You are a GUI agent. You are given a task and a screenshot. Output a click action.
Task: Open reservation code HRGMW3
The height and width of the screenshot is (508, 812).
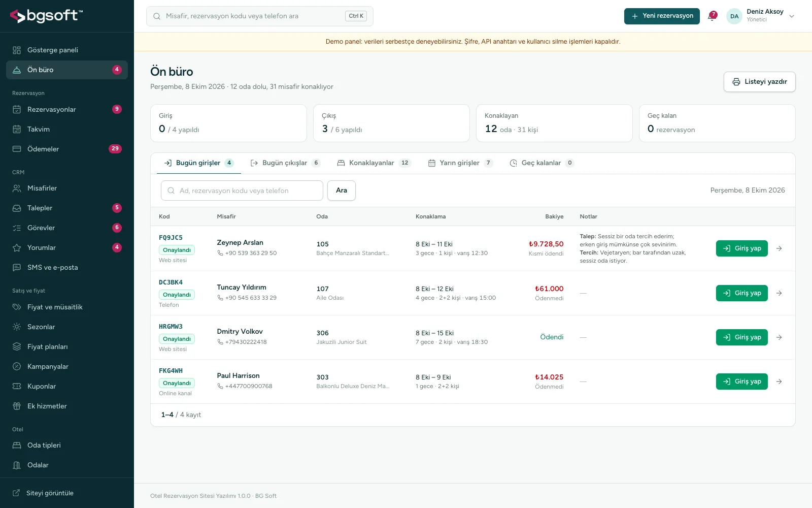tap(171, 327)
